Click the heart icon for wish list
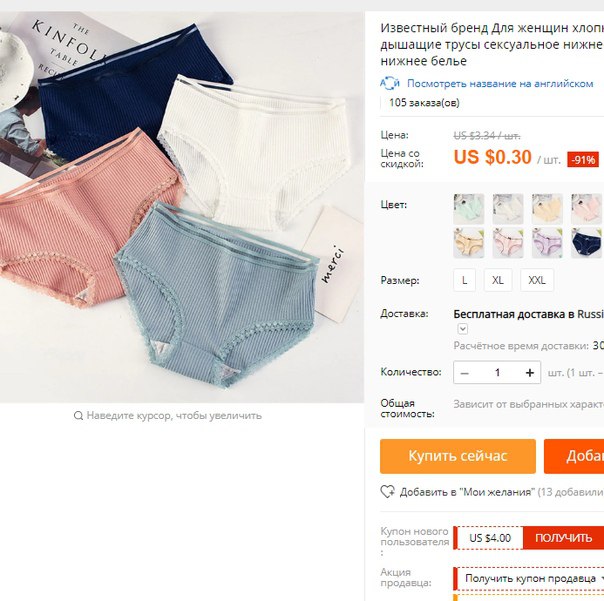Screen dimensions: 604x601 point(388,492)
